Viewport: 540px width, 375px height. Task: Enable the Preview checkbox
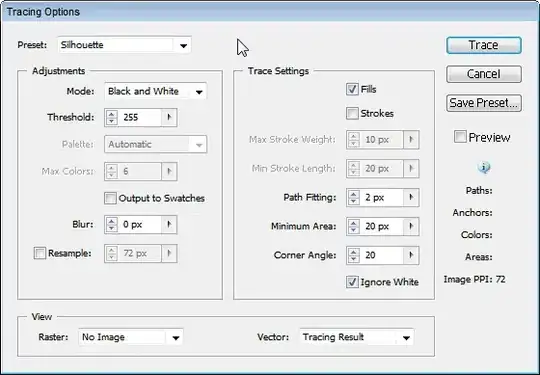pos(460,137)
